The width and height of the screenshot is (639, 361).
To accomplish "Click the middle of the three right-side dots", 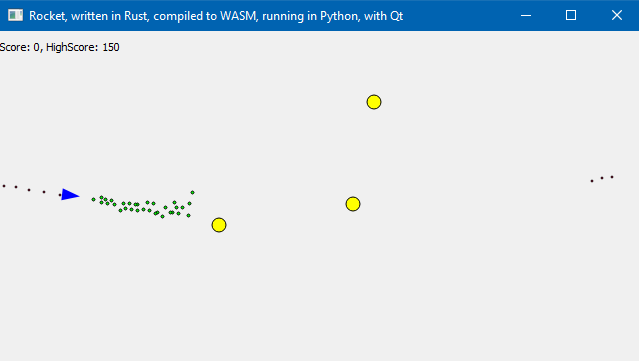I will (602, 178).
